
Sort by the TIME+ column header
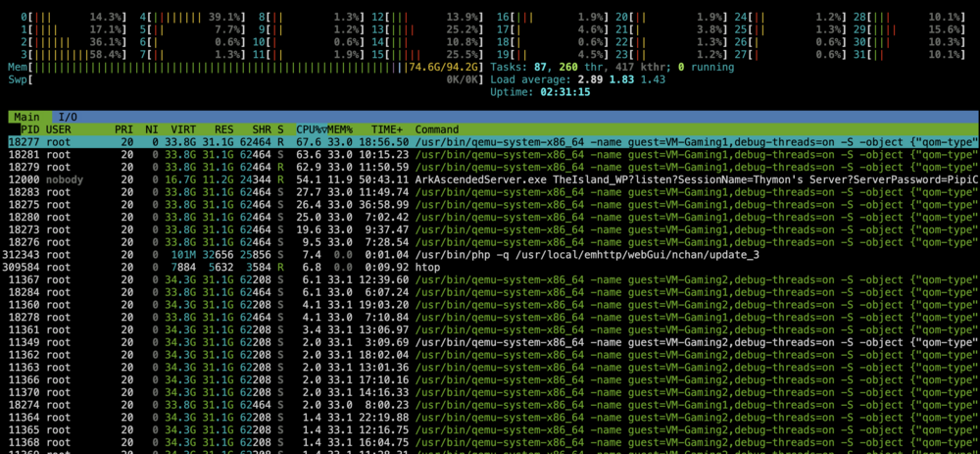387,129
